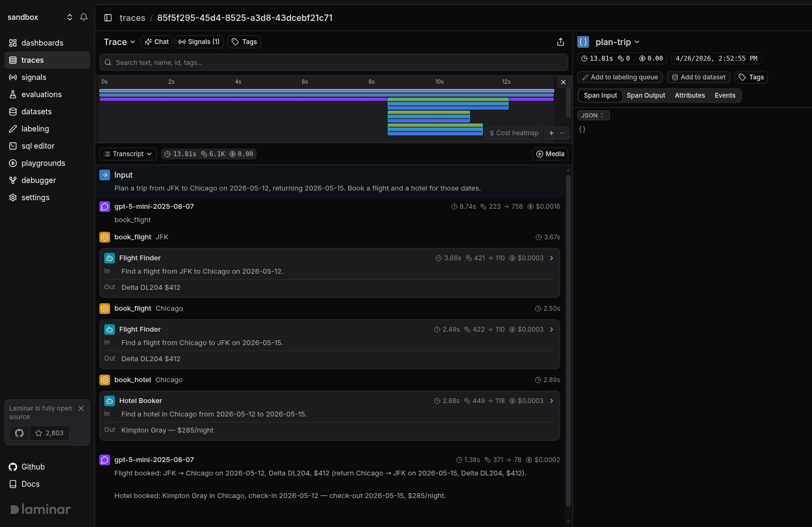Click the traces breadcrumb link
This screenshot has width=812, height=527.
click(x=132, y=18)
